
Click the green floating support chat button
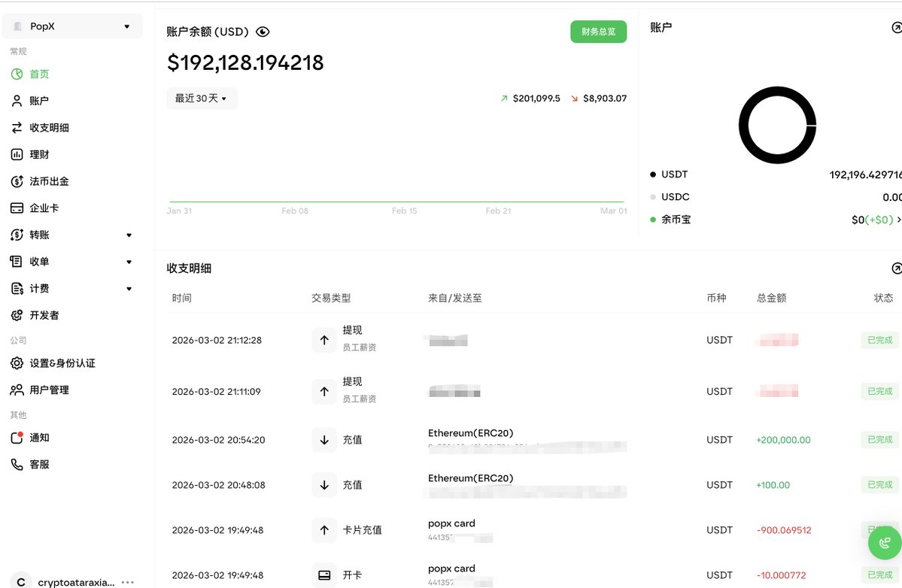pyautogui.click(x=885, y=543)
